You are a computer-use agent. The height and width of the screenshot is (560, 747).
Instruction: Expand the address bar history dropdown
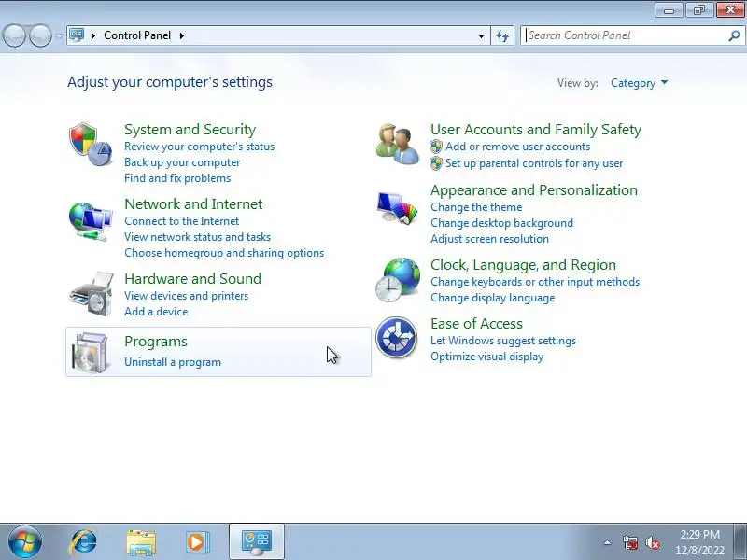(481, 35)
